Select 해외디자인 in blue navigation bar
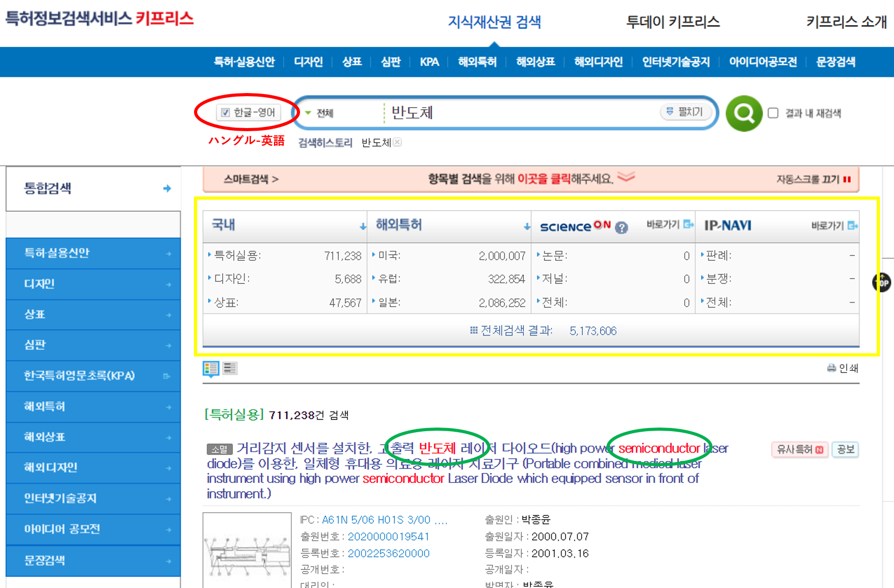This screenshot has width=894, height=588. tap(599, 62)
